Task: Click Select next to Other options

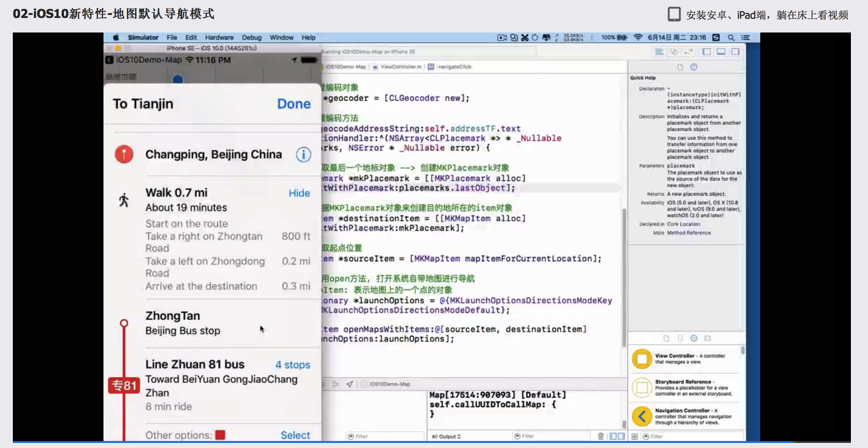Action: point(295,435)
